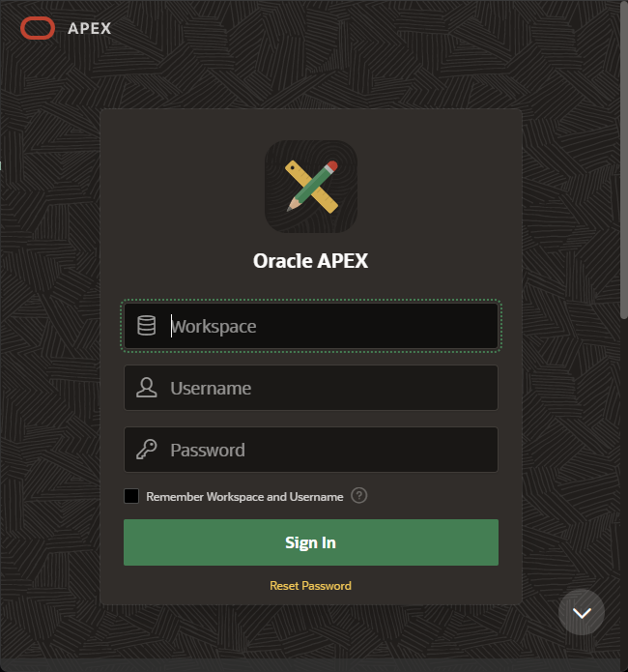Click the red Oracle oval logo
Image resolution: width=628 pixels, height=672 pixels.
click(38, 28)
